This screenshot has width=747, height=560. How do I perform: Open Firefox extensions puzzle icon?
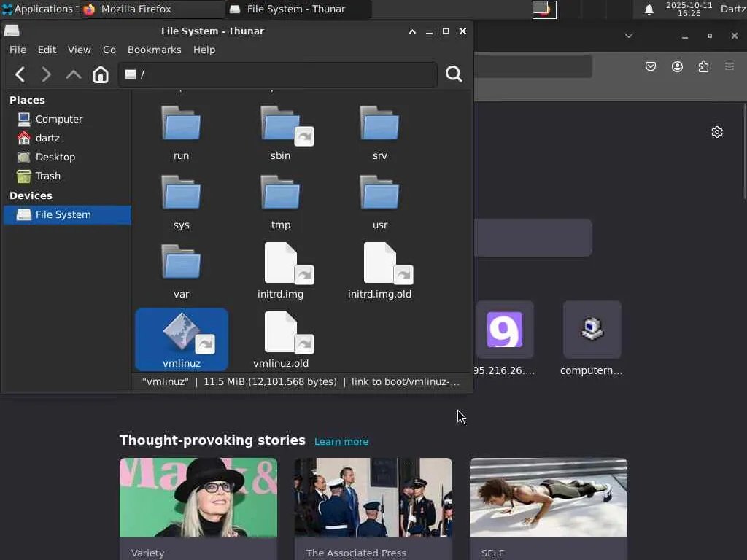pos(703,66)
